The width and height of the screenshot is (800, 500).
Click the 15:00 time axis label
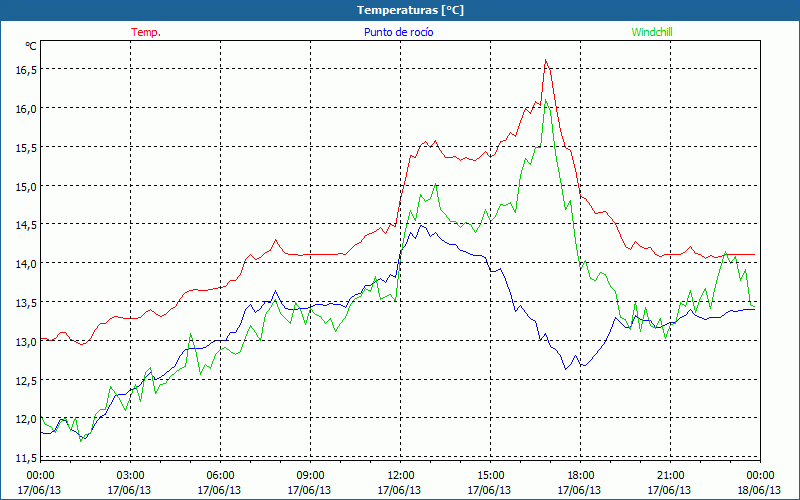coord(490,476)
